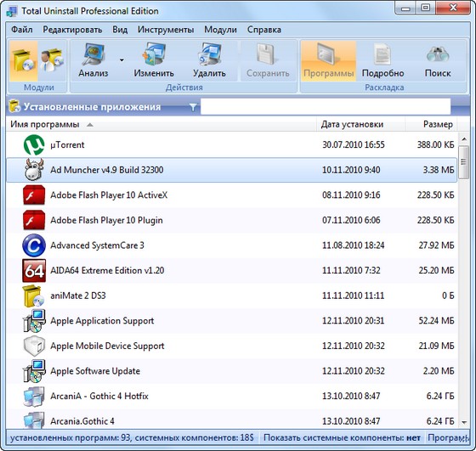
Task: Open the Вид menu
Action: click(x=120, y=30)
